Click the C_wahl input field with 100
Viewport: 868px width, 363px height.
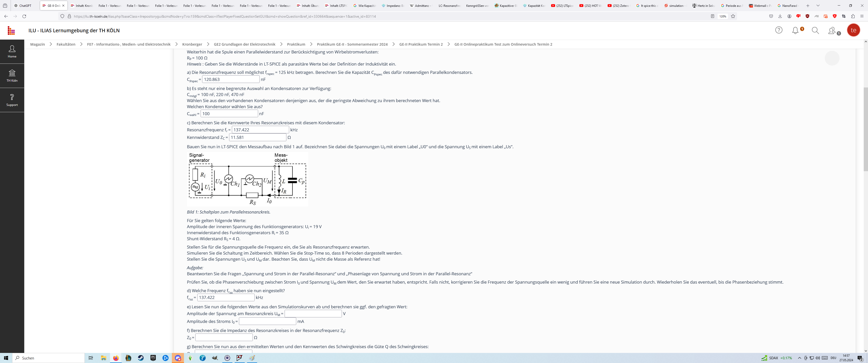pos(229,114)
